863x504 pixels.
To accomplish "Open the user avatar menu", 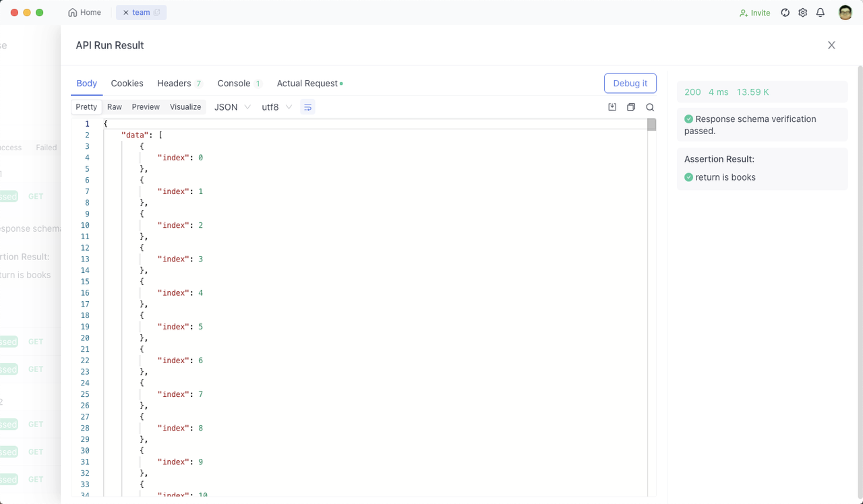I will [x=845, y=13].
